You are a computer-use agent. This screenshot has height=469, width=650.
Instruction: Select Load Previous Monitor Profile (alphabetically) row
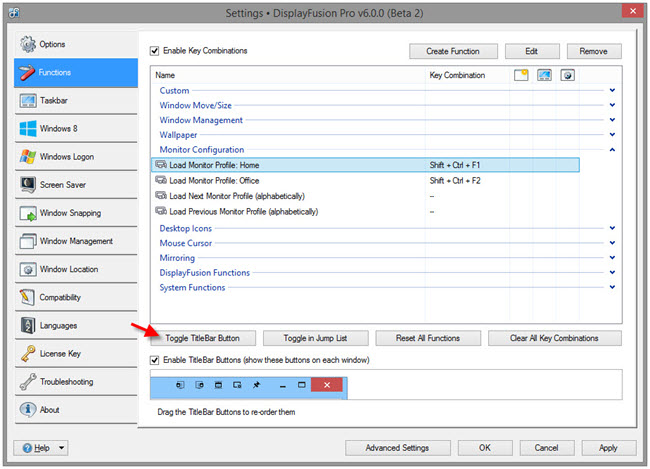pyautogui.click(x=366, y=212)
